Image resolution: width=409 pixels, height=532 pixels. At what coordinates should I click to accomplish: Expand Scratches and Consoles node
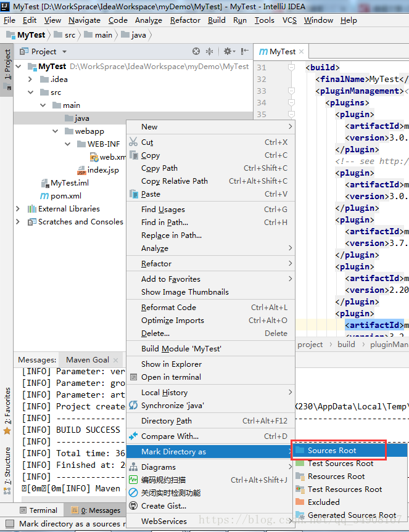(x=18, y=221)
